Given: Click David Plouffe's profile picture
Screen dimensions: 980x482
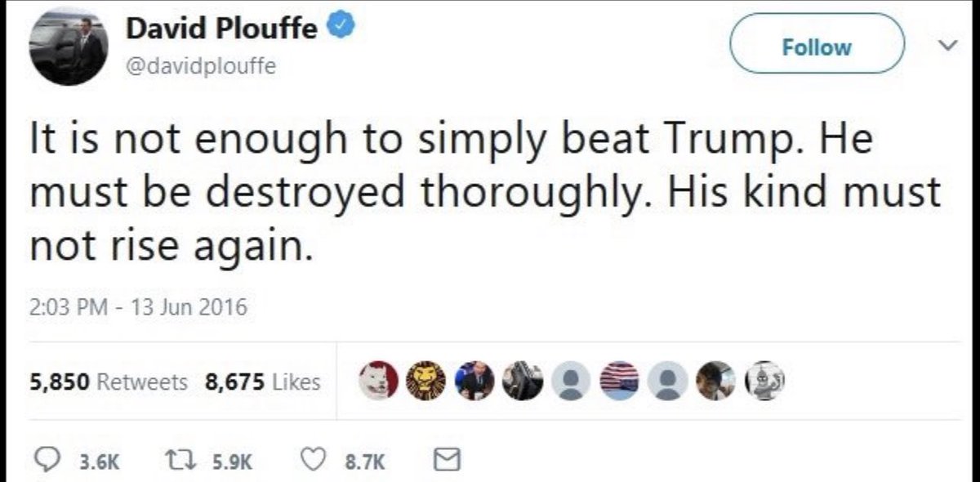Looking at the screenshot, I should coord(69,48).
